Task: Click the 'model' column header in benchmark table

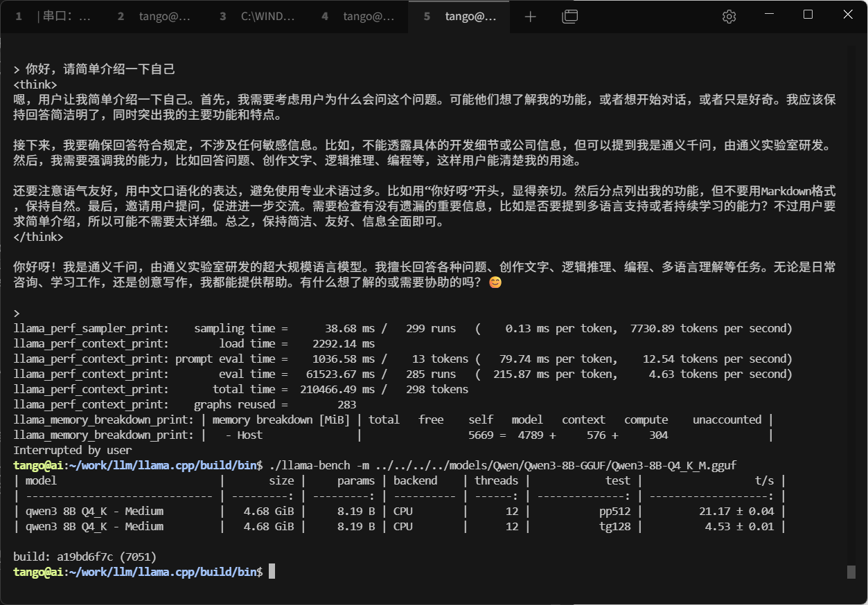Action: pos(41,480)
